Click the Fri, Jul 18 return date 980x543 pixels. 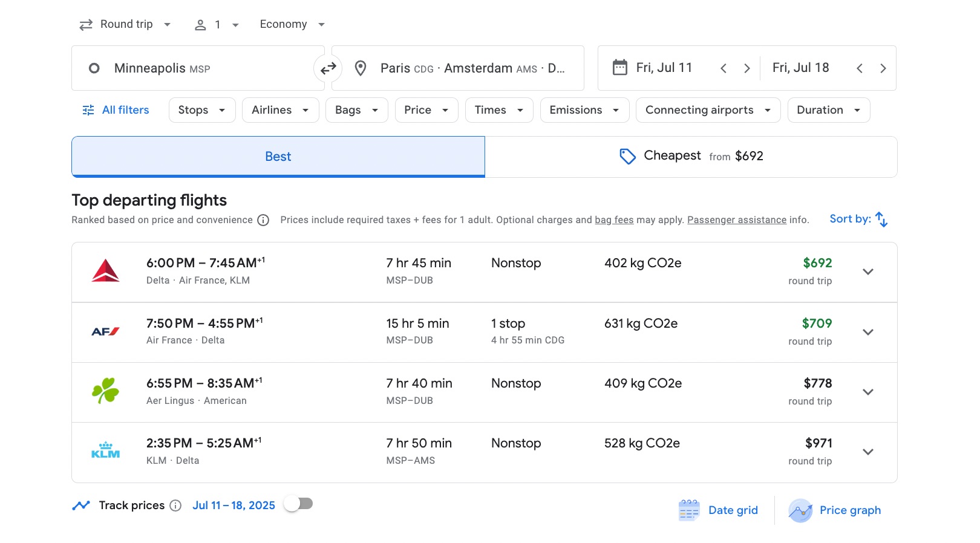click(800, 68)
